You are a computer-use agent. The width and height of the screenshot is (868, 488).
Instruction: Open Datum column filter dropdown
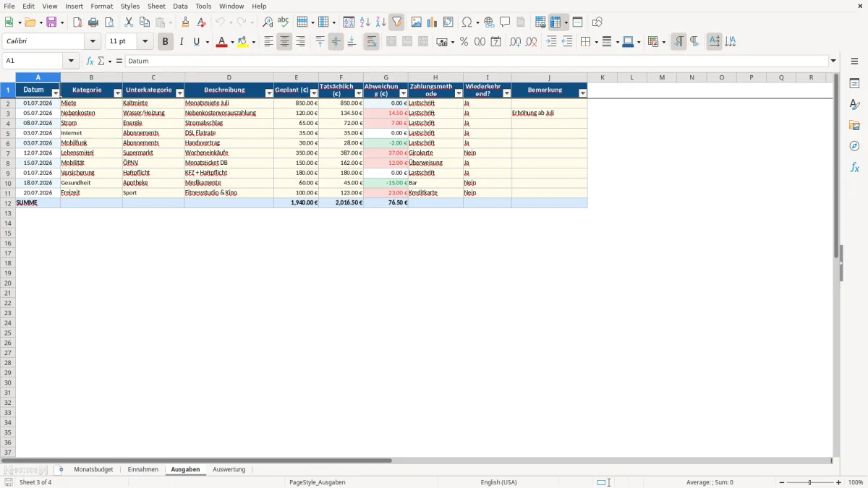pyautogui.click(x=56, y=93)
